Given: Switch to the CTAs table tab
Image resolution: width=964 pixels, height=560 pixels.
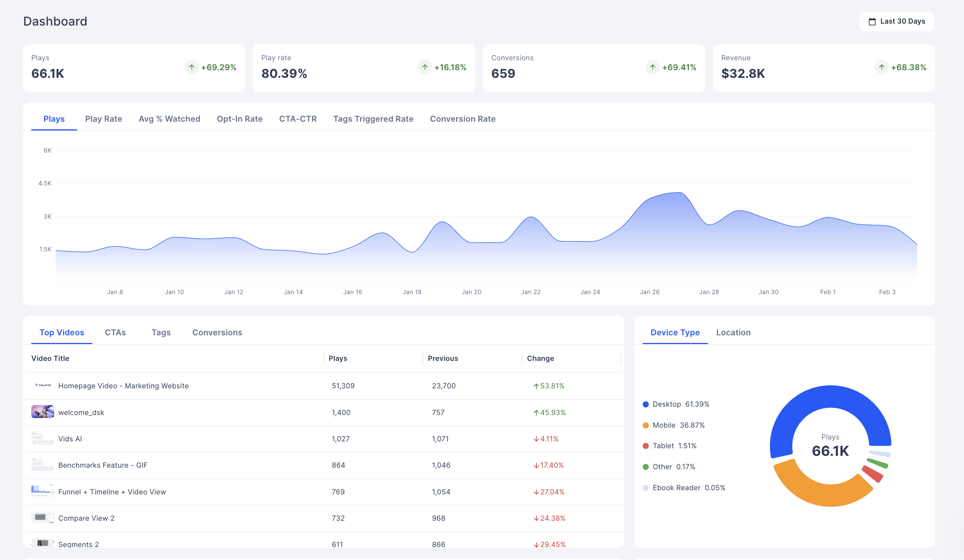Looking at the screenshot, I should click(115, 333).
